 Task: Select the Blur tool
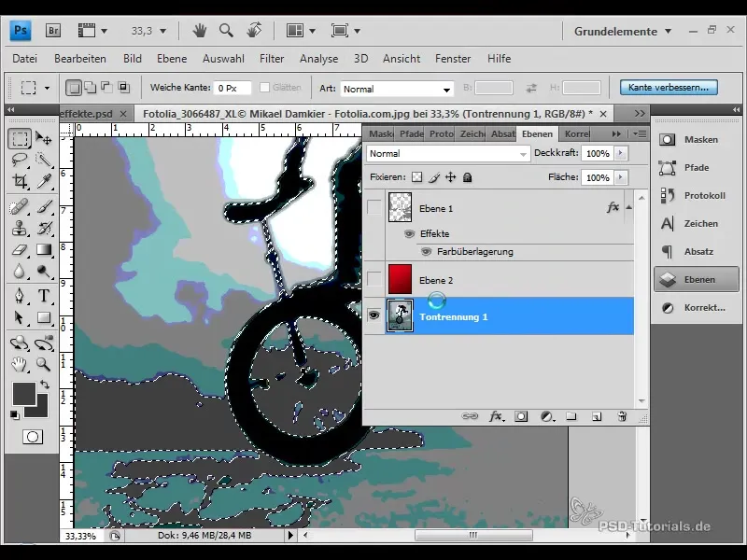tap(20, 271)
